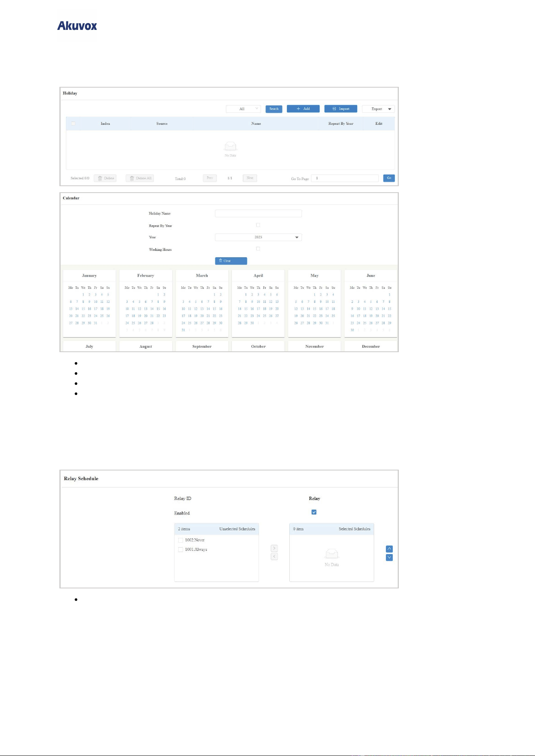The image size is (535, 756).
Task: Click the Delete button
Action: click(x=105, y=178)
